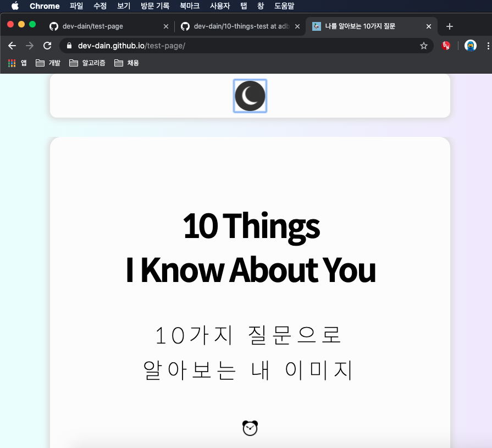Open the 알고리즘 bookmarks folder
This screenshot has width=492, height=448.
pyautogui.click(x=87, y=63)
